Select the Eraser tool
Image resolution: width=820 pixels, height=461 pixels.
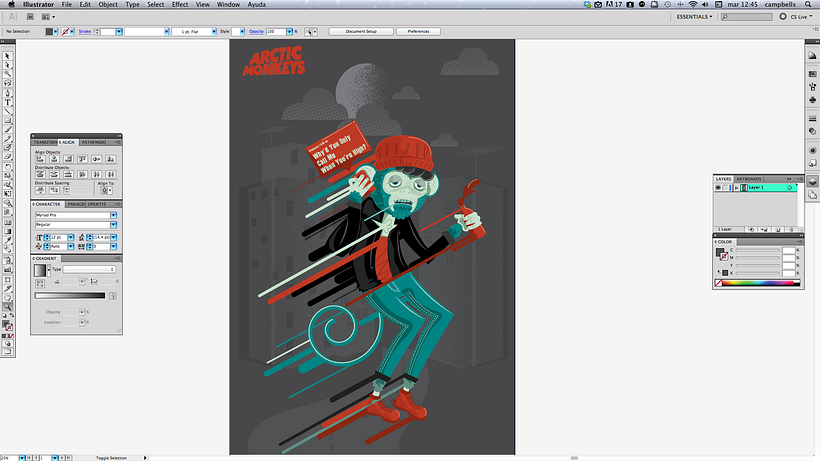[7, 157]
